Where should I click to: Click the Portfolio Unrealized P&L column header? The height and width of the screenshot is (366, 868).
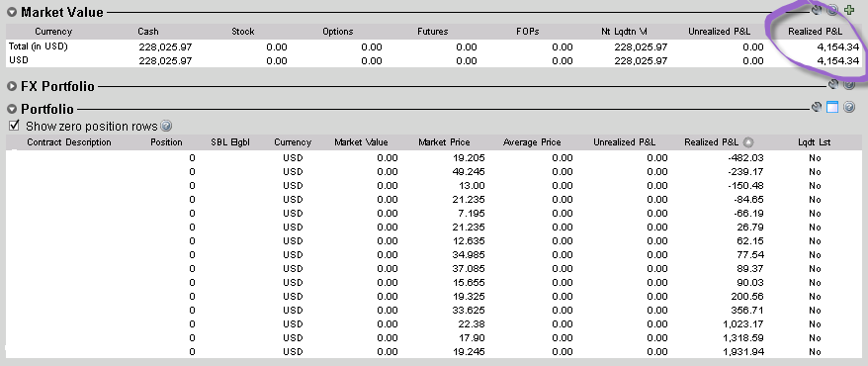tap(625, 142)
